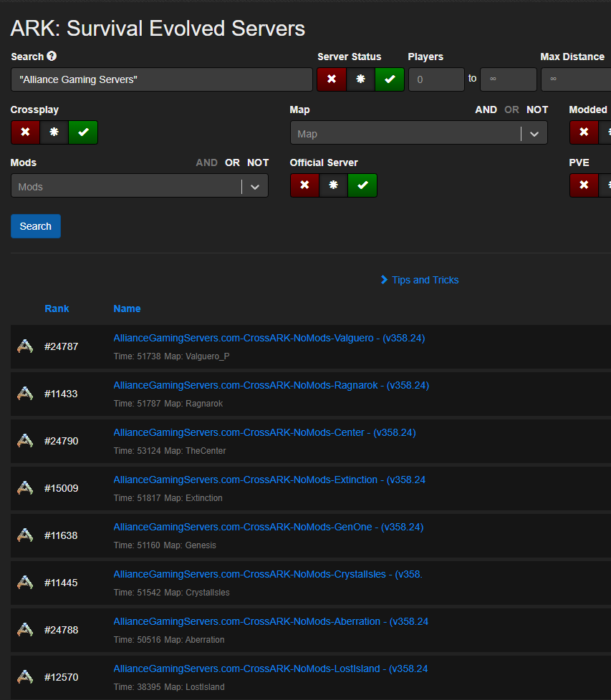The image size is (611, 700).
Task: Open the CrossARK-NoMods-CrystalIsles server link
Action: (x=268, y=575)
